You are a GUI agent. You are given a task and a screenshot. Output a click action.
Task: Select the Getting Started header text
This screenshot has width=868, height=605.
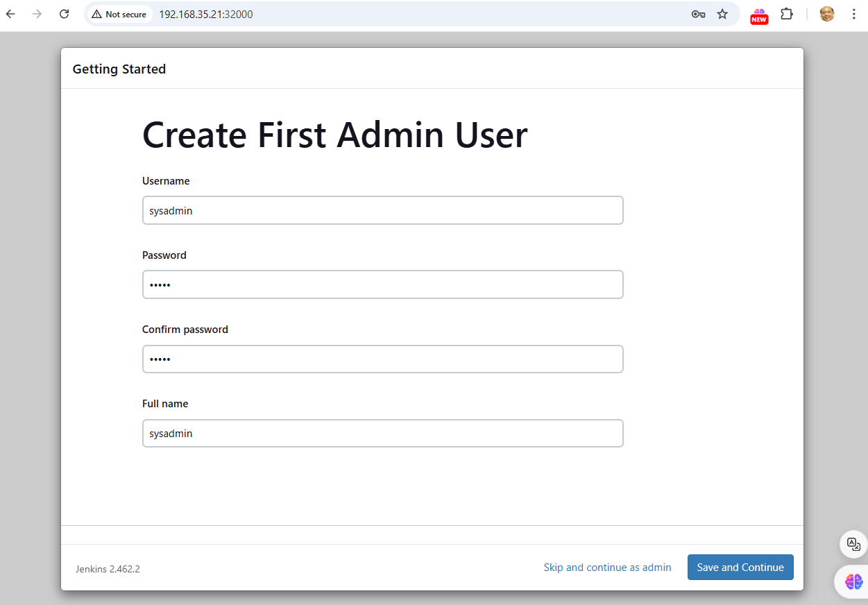coord(119,69)
